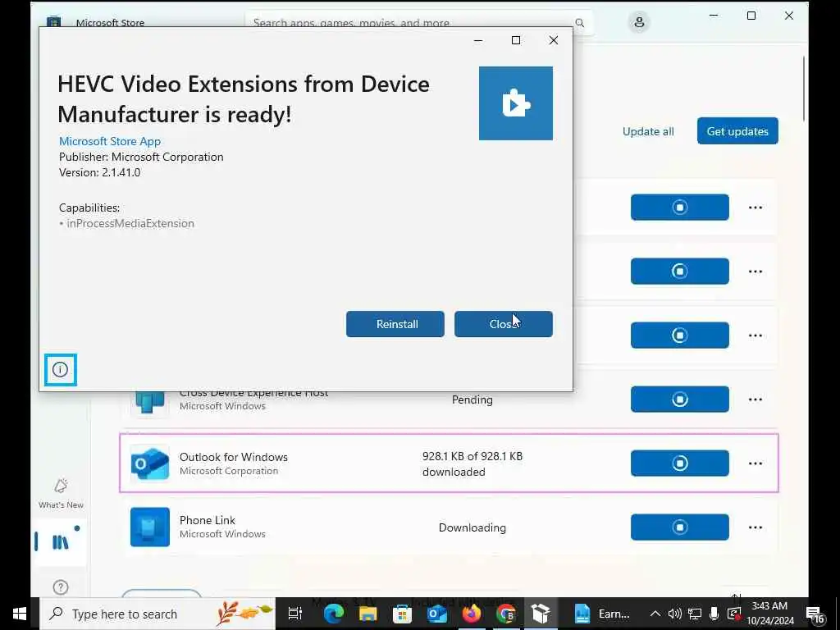Click the Publisher: Microsoft Corporation text
This screenshot has width=840, height=630.
[141, 157]
